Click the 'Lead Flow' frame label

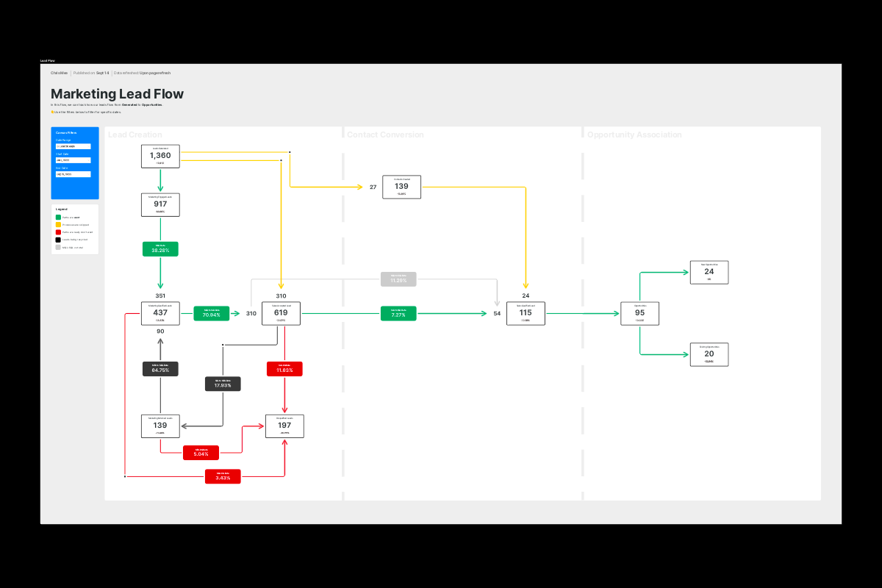tap(47, 60)
